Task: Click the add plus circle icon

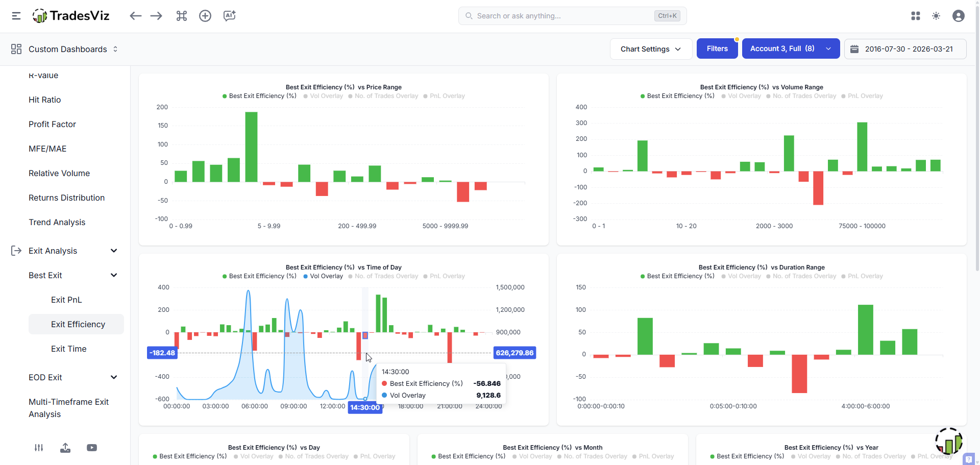Action: click(205, 16)
